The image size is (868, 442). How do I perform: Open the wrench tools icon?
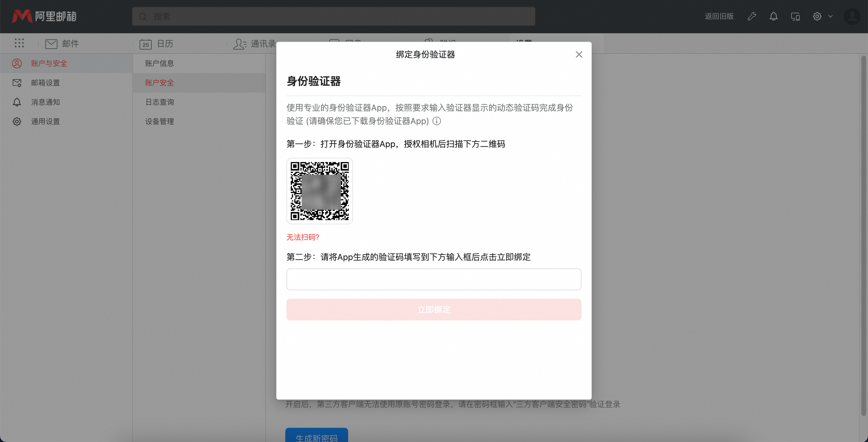pos(752,16)
